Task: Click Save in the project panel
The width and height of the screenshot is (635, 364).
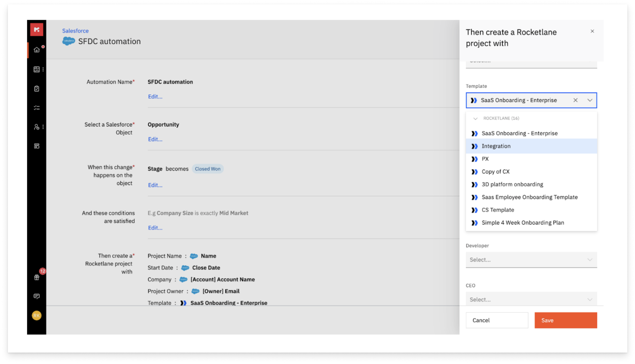Action: pos(566,320)
